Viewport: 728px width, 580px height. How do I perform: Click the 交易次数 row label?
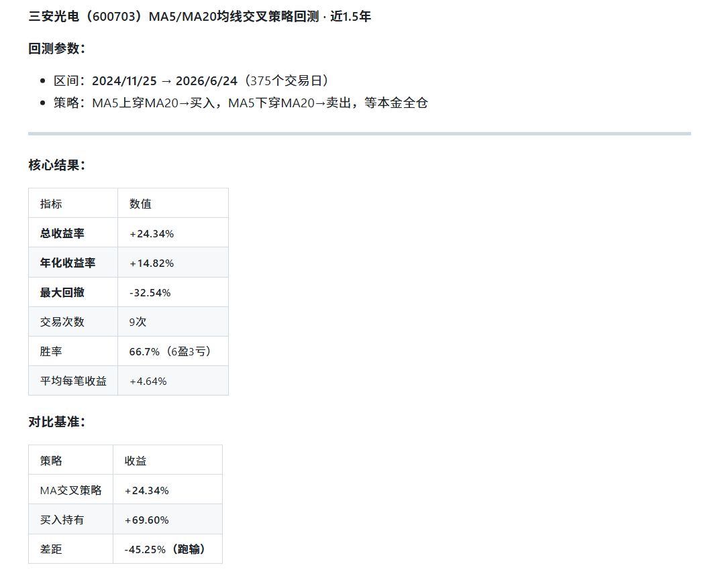point(62,322)
